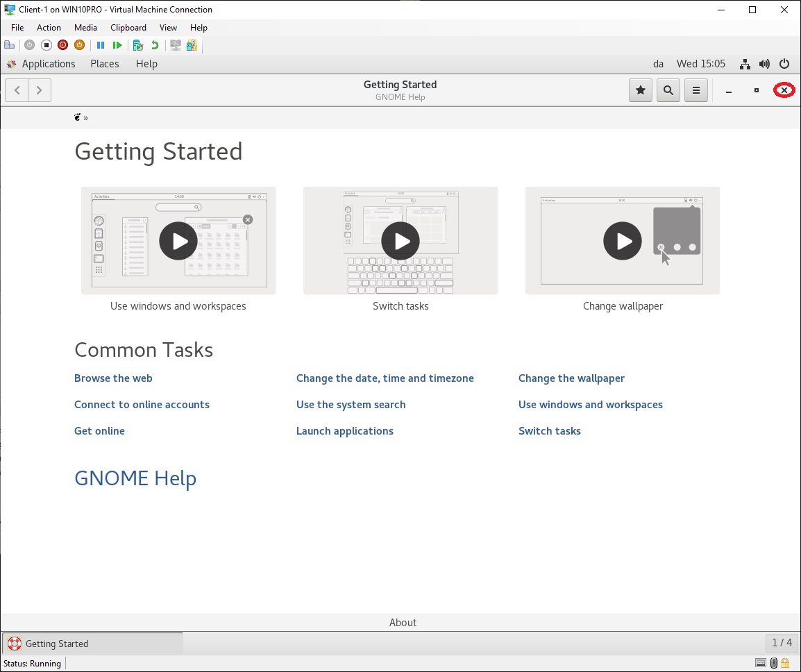Open the Clipboard menu
This screenshot has height=672, width=801.
(x=128, y=28)
